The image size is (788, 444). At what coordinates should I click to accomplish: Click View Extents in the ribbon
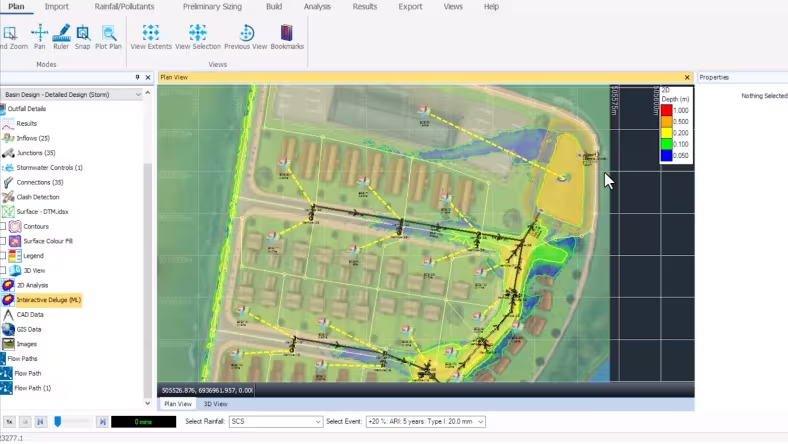[x=151, y=37]
